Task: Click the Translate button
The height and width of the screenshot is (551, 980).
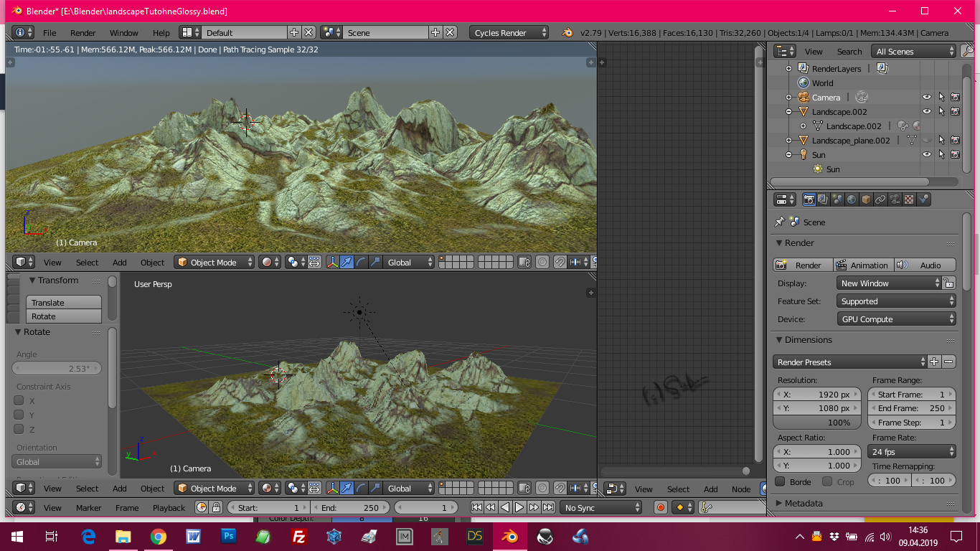Action: click(x=64, y=303)
